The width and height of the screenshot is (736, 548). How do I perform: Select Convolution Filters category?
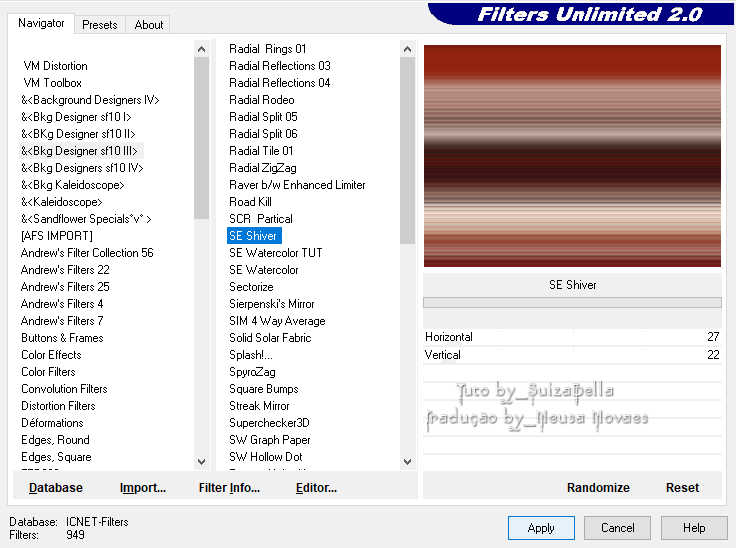pos(64,389)
